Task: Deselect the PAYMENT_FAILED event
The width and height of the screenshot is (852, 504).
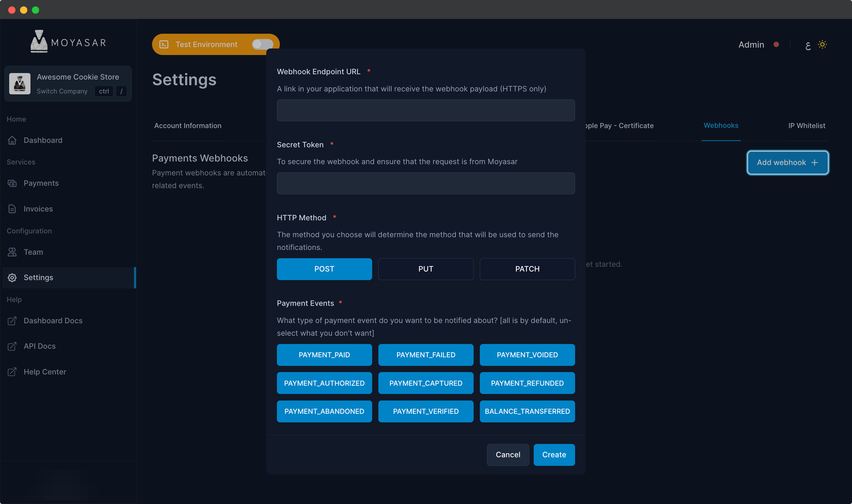Action: tap(425, 355)
